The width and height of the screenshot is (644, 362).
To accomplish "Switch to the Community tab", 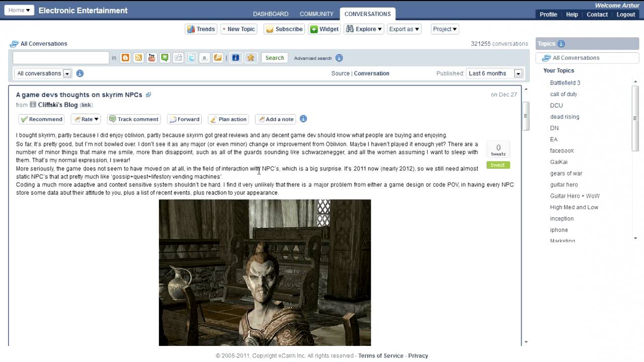I will coord(316,14).
